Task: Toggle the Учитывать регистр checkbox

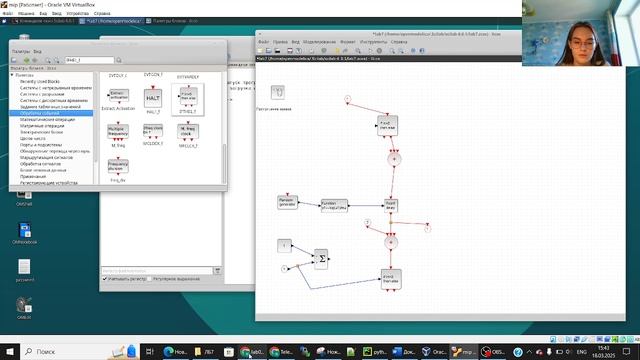Action: [104, 279]
